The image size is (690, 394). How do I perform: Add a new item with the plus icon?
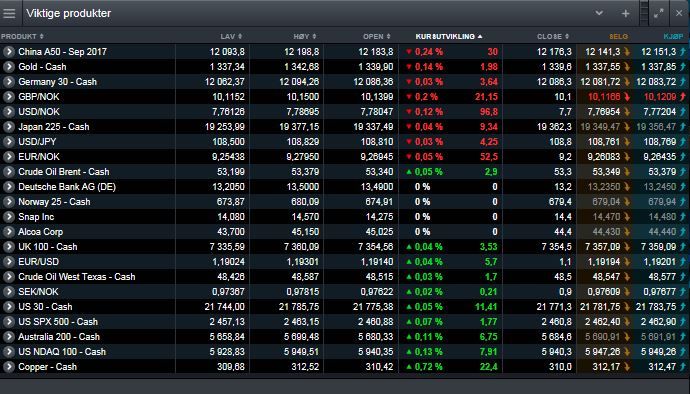click(x=625, y=14)
